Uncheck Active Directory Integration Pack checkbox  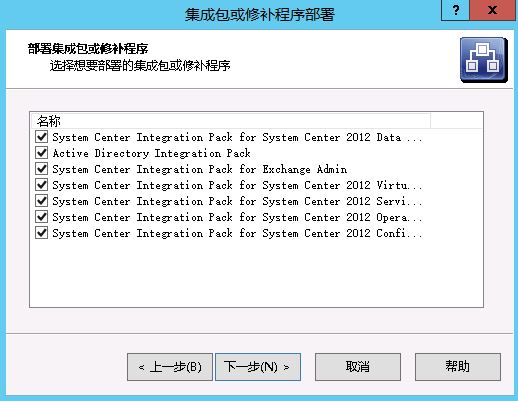click(42, 153)
